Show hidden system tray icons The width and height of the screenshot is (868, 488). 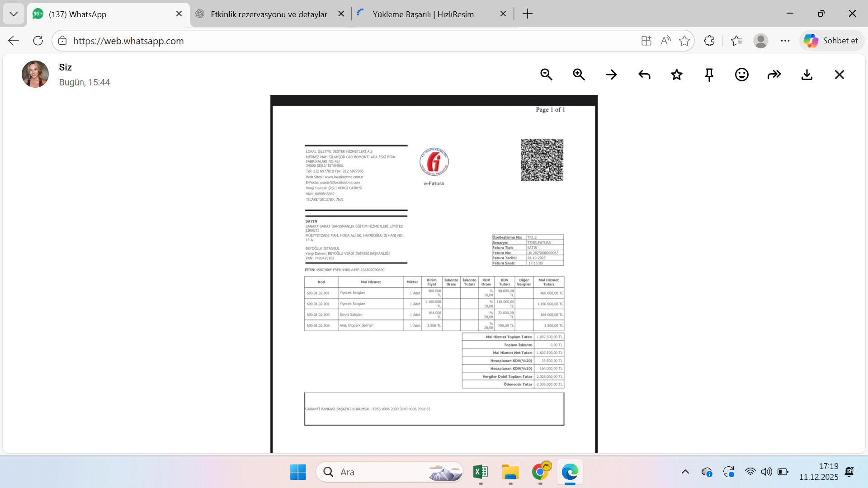coord(685,472)
